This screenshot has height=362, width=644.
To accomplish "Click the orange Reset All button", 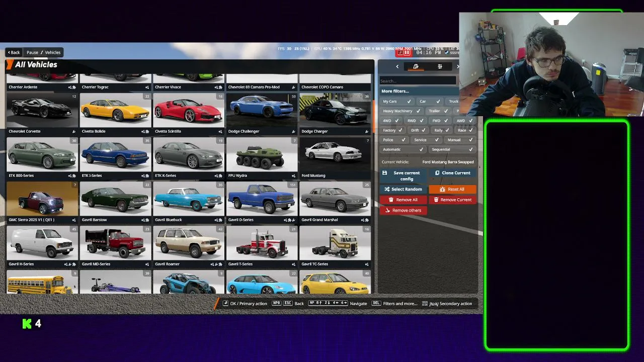I will click(453, 190).
